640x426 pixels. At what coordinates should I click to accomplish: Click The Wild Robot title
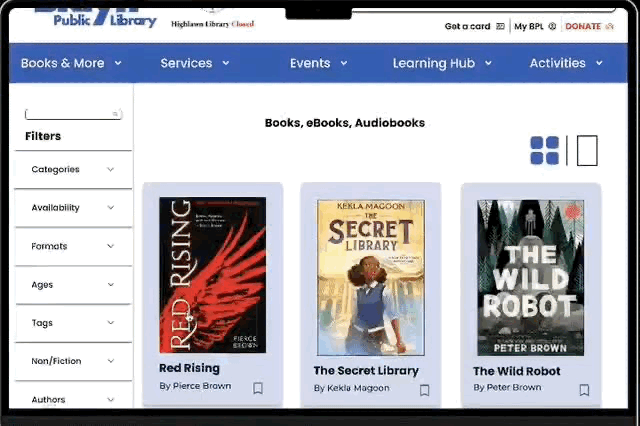517,371
